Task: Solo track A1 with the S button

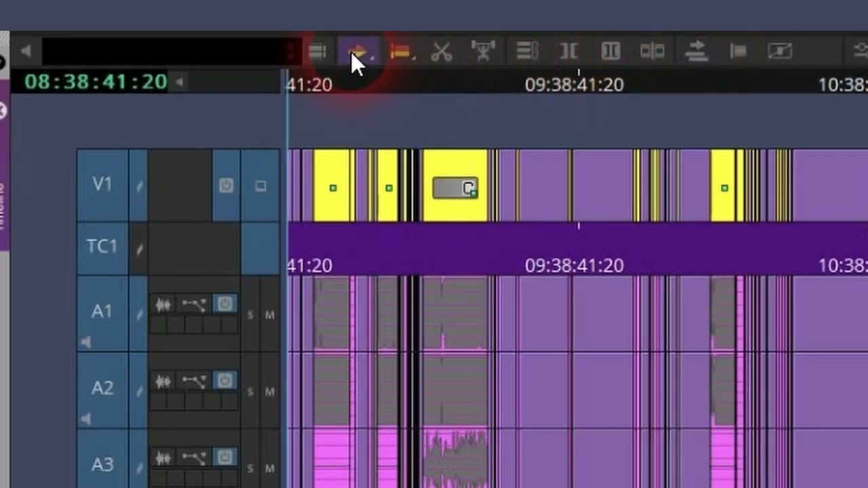Action: click(250, 315)
